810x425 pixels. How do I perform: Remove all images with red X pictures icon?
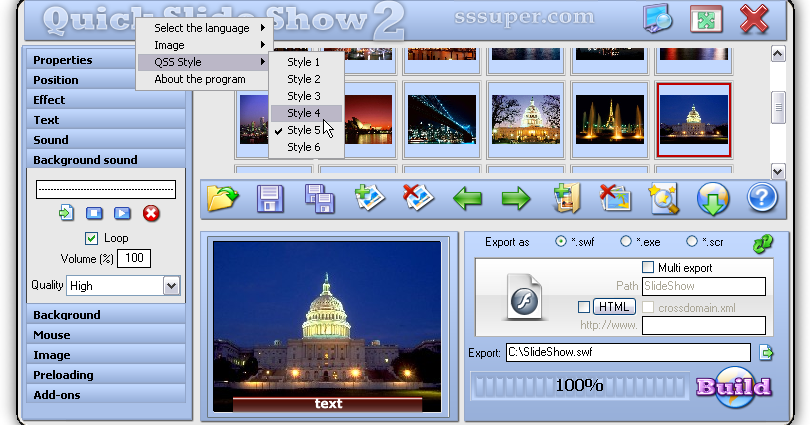(615, 198)
